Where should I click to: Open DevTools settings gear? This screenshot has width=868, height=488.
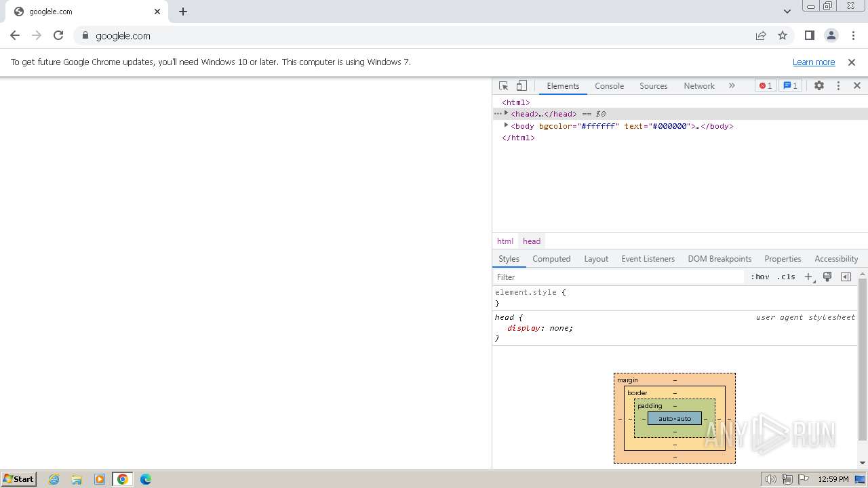coord(819,86)
